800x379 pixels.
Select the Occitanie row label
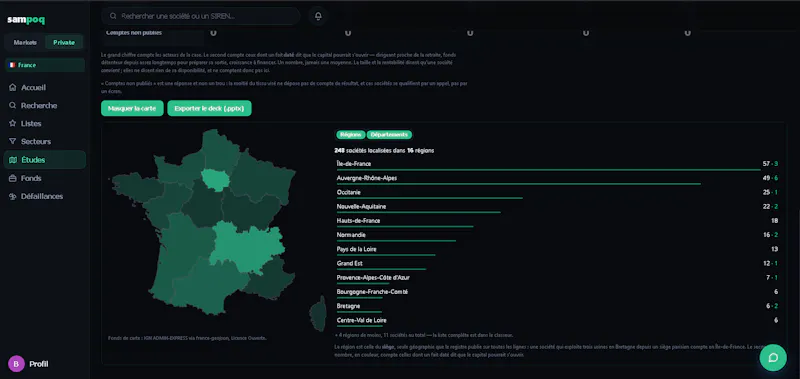348,192
